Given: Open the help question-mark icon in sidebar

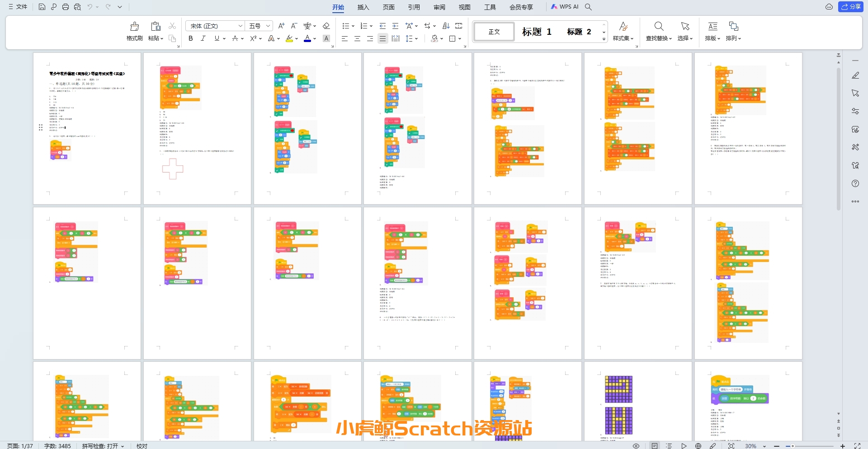Looking at the screenshot, I should [x=855, y=183].
